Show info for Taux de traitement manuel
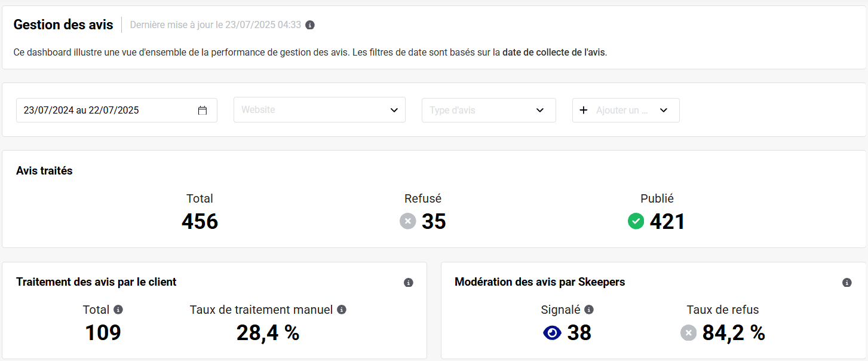 tap(342, 310)
